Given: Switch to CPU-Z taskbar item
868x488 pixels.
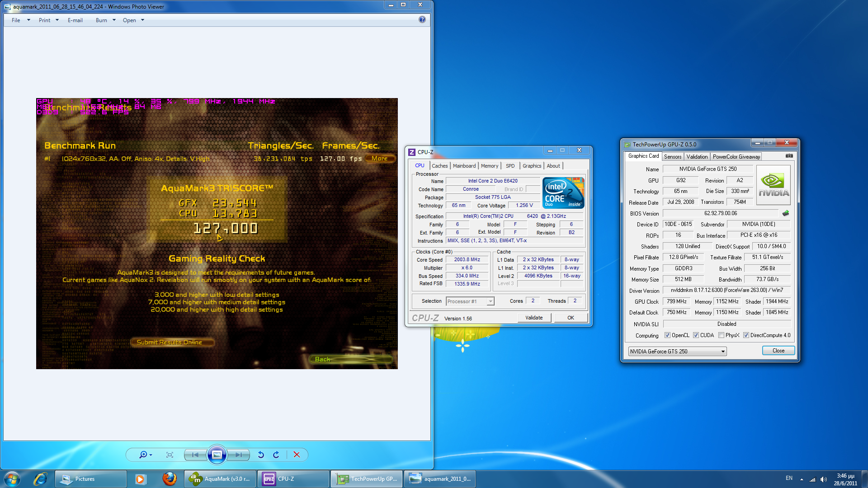Looking at the screenshot, I should click(293, 479).
